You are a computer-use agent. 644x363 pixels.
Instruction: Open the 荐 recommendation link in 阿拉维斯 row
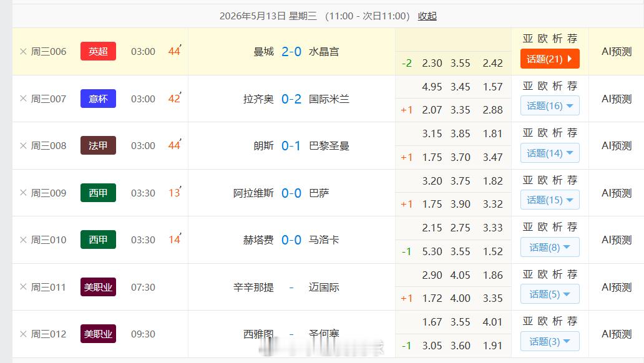click(572, 180)
